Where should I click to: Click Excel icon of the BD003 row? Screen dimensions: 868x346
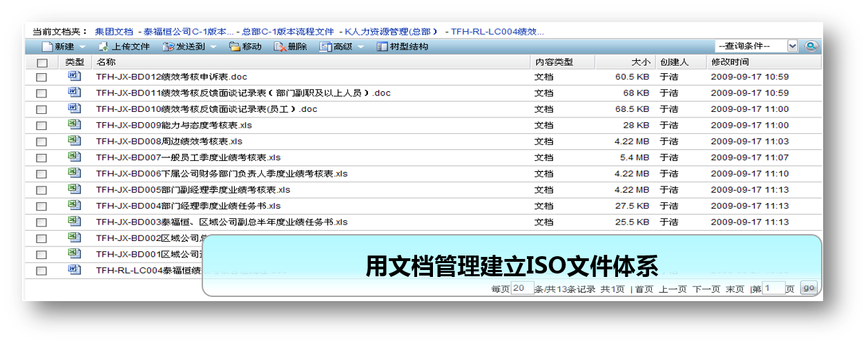point(74,221)
